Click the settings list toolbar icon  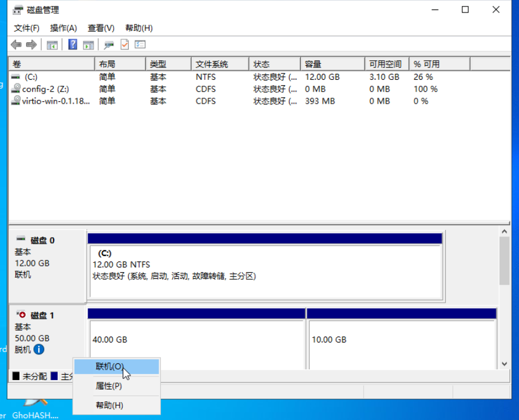[141, 45]
